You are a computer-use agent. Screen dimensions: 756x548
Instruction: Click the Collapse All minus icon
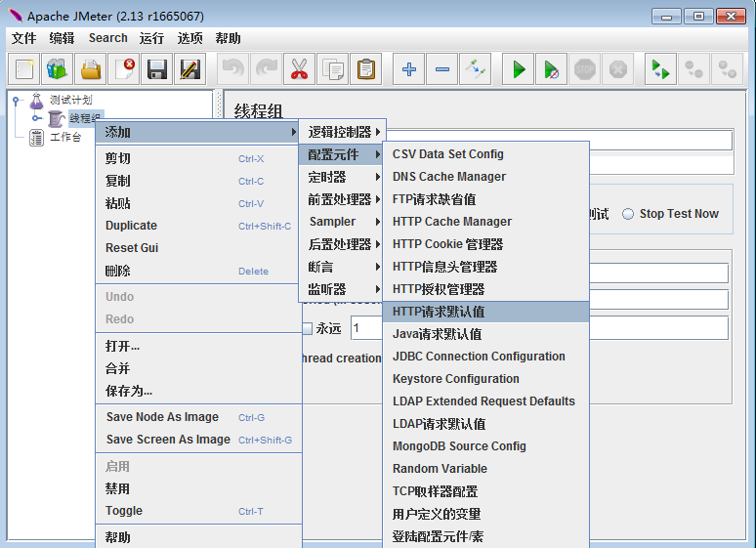coord(442,69)
